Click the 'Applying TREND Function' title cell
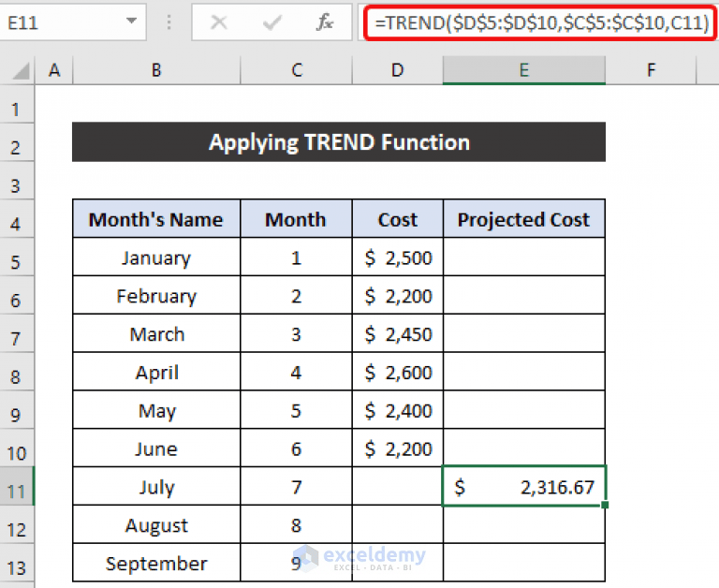The width and height of the screenshot is (719, 588). [x=339, y=142]
